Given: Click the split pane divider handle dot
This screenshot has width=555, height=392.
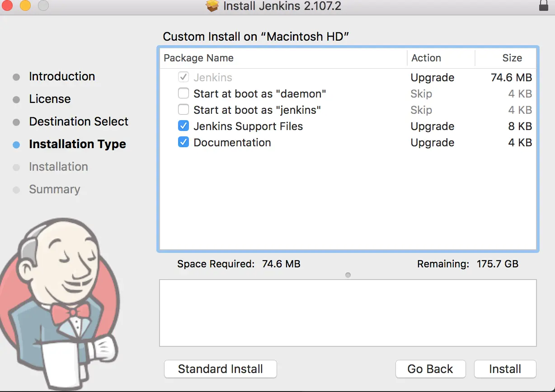Looking at the screenshot, I should coord(348,275).
